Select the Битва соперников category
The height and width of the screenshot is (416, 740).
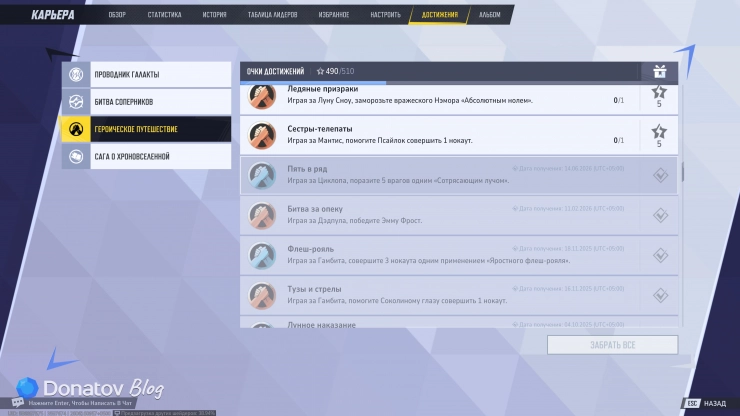146,102
